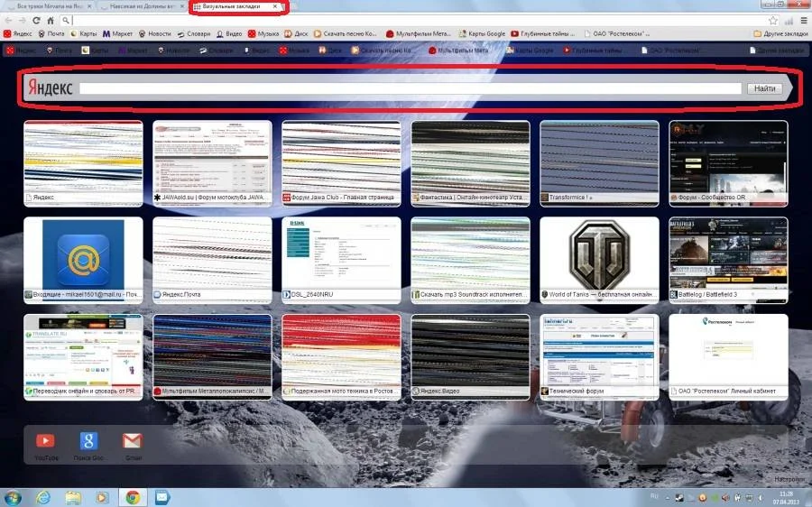The height and width of the screenshot is (507, 812).
Task: Open the 'Скачать mp3 Soundtrack' bookmark tile
Action: point(470,260)
